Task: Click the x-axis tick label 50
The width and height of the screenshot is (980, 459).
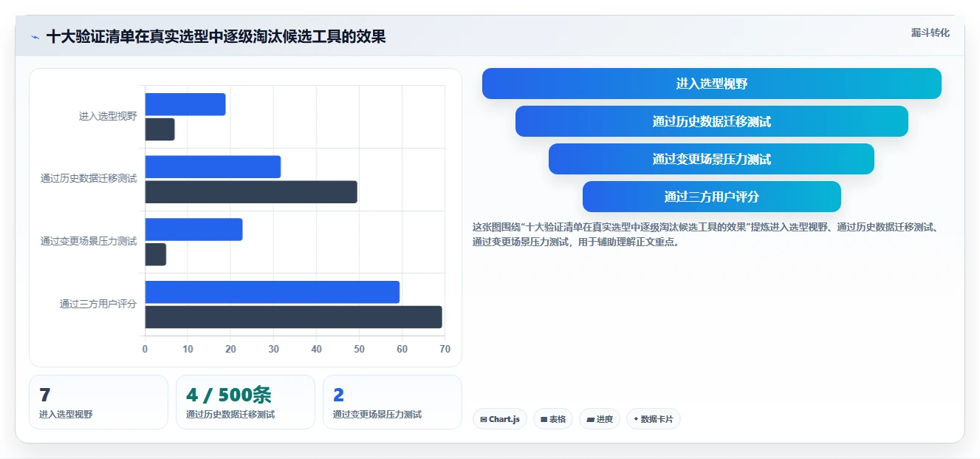Action: coord(359,349)
